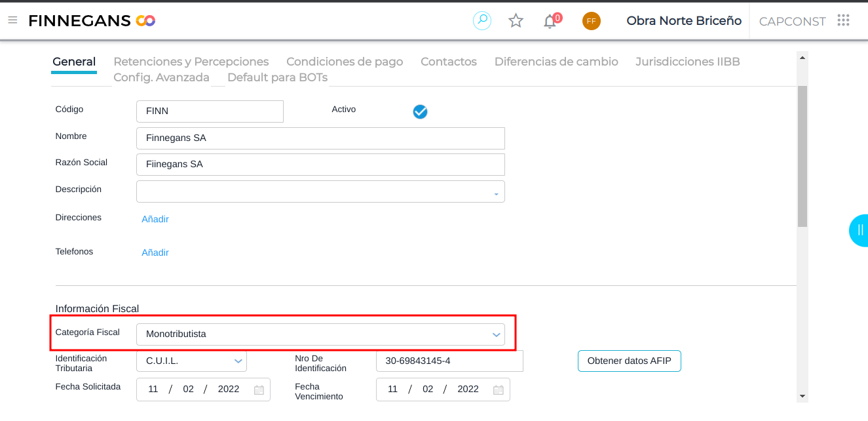Open the apps grid icon
868x421 pixels.
[x=844, y=20]
